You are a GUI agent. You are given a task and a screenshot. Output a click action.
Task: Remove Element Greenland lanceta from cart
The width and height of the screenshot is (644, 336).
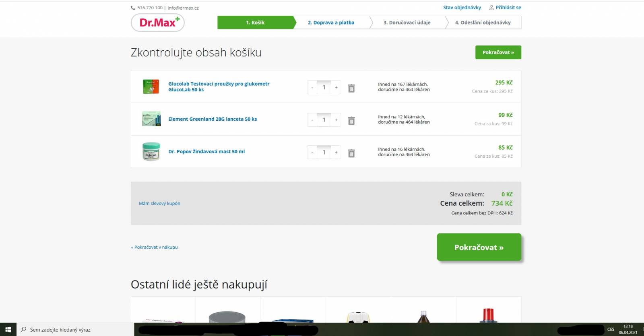[x=351, y=121]
